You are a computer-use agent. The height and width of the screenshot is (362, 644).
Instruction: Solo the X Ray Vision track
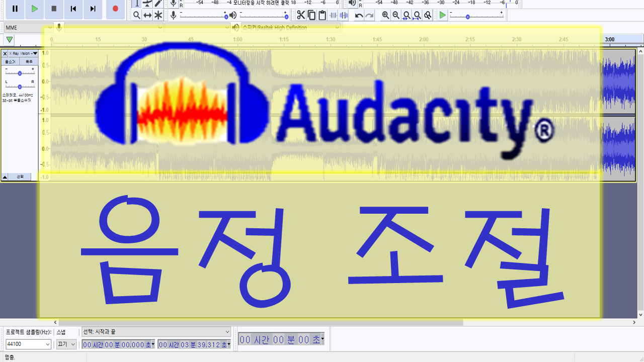coord(29,61)
